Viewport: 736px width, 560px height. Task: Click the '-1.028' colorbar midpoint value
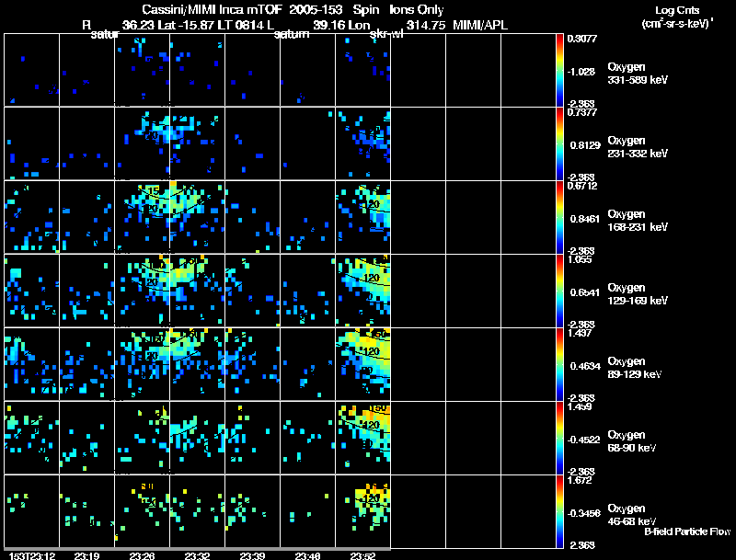[x=581, y=72]
